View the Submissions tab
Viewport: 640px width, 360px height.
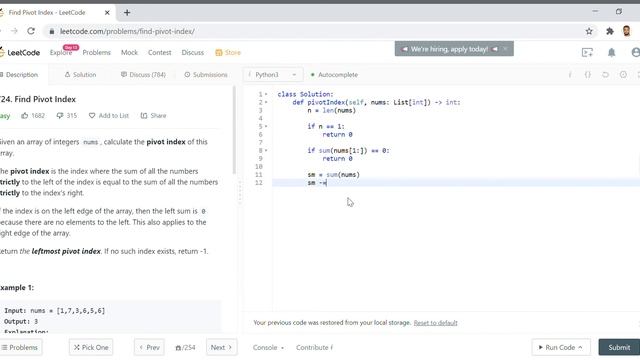click(206, 75)
